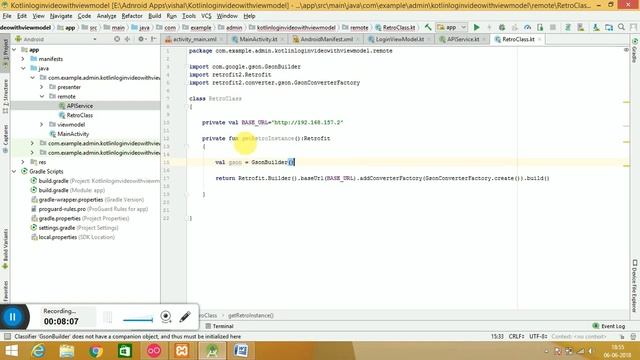The height and width of the screenshot is (360, 640).
Task: Open the Navigate menu
Action: 61,16
